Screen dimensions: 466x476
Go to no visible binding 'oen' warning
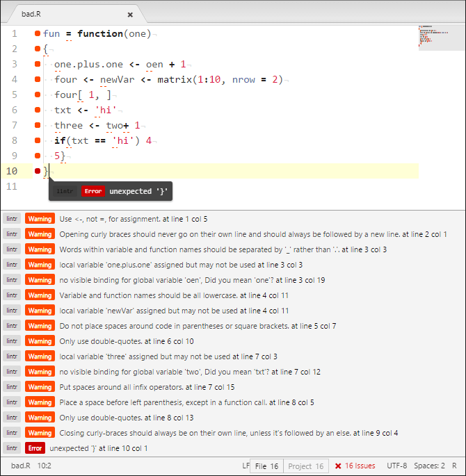click(x=192, y=280)
